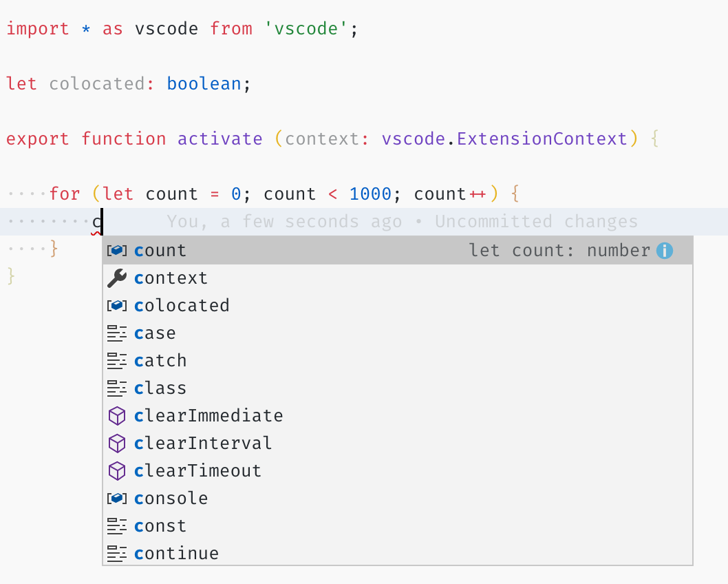Select the count autocomplete suggestion
This screenshot has width=728, height=584.
(160, 251)
